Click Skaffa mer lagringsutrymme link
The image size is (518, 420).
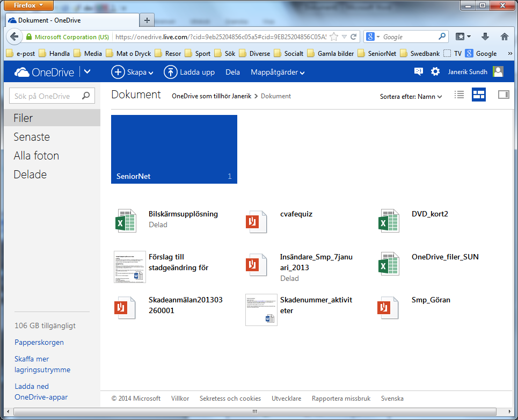point(42,364)
